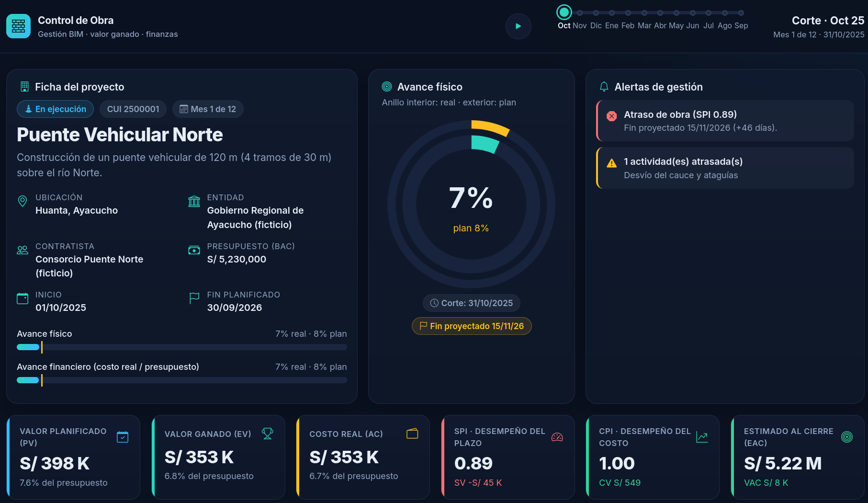
Task: Click the building icon beside Ficha del proyecto
Action: (24, 87)
